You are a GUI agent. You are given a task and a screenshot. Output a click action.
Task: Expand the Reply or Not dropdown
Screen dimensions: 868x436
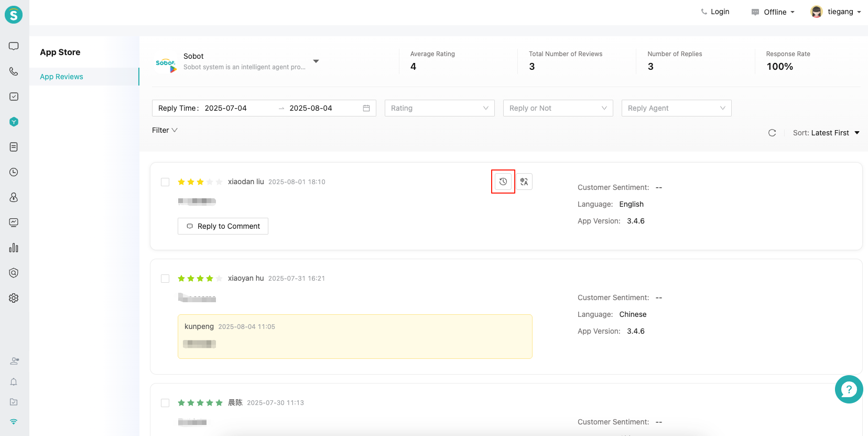click(x=558, y=108)
